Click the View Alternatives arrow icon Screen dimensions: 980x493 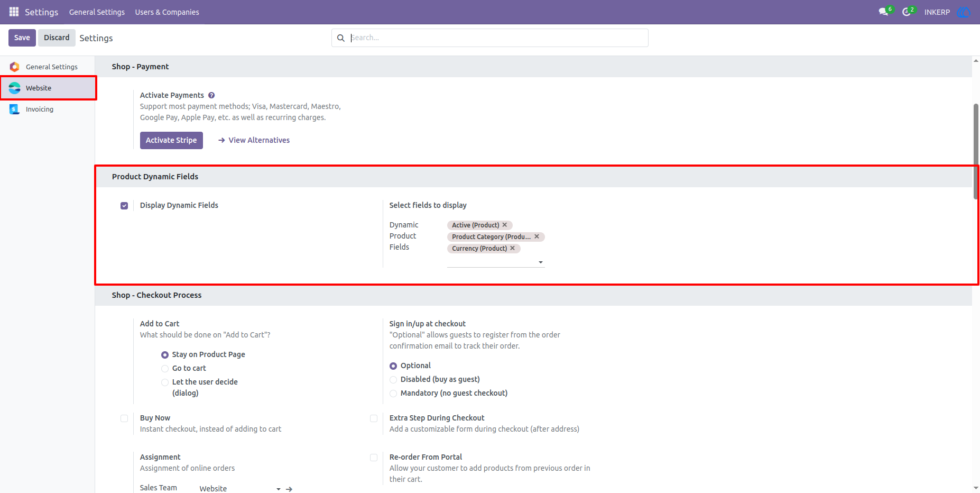pyautogui.click(x=222, y=140)
